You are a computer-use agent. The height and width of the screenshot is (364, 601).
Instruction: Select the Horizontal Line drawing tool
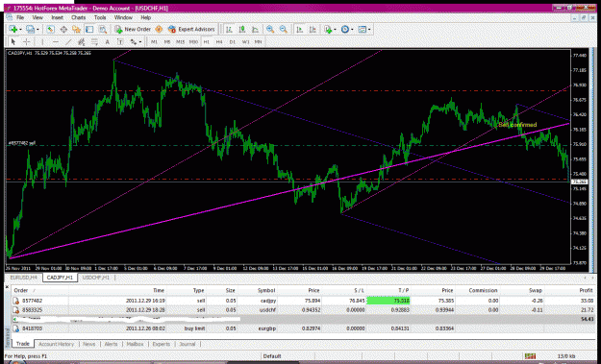(x=56, y=41)
